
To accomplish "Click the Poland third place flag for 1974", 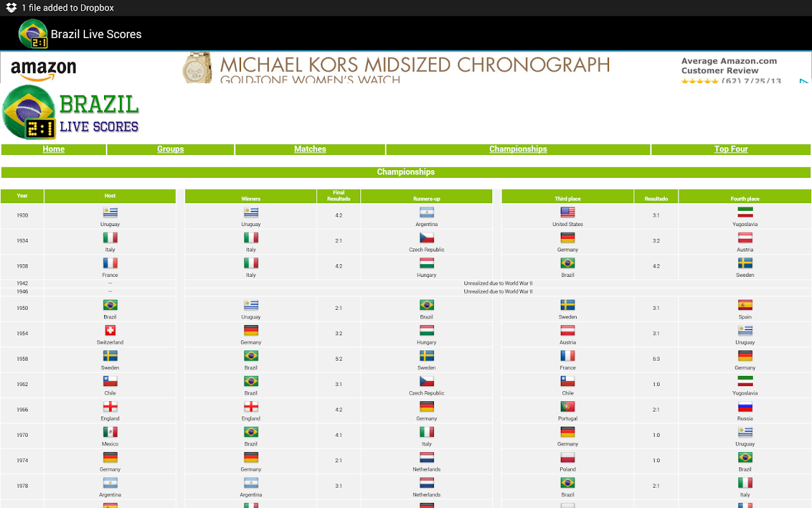I will pyautogui.click(x=567, y=458).
